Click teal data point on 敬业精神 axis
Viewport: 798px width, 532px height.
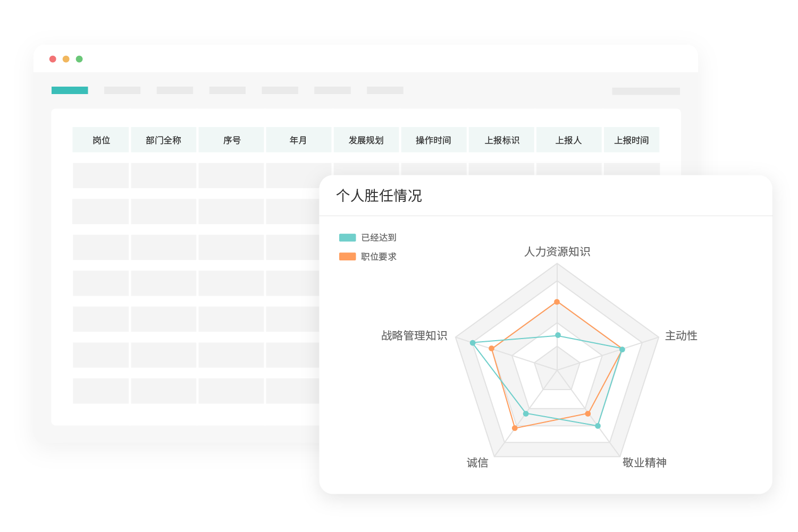(x=598, y=426)
